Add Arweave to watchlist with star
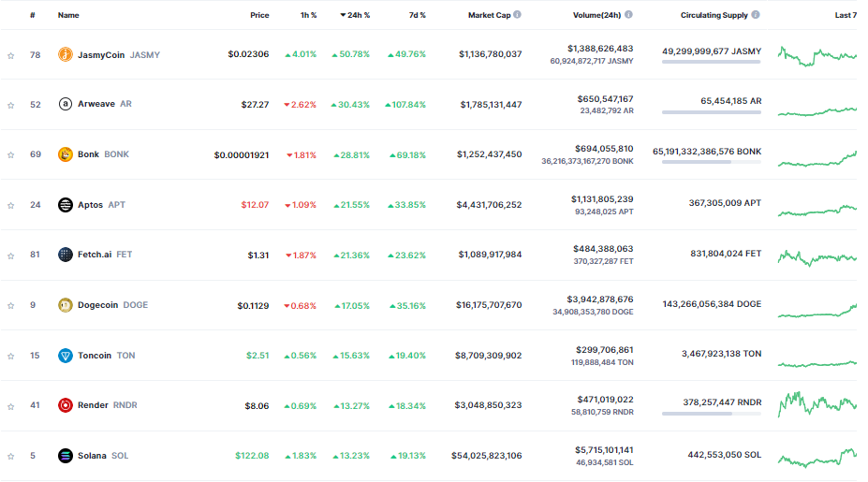 10,105
